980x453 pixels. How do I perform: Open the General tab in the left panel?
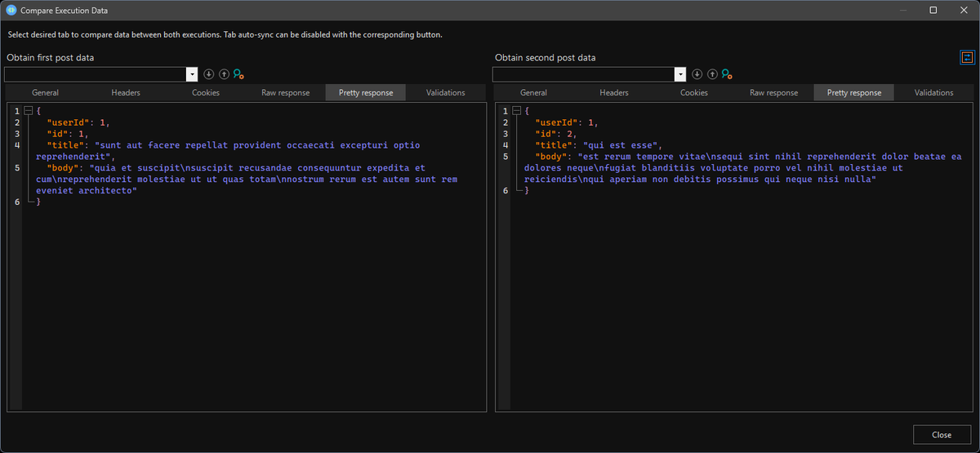coord(45,92)
